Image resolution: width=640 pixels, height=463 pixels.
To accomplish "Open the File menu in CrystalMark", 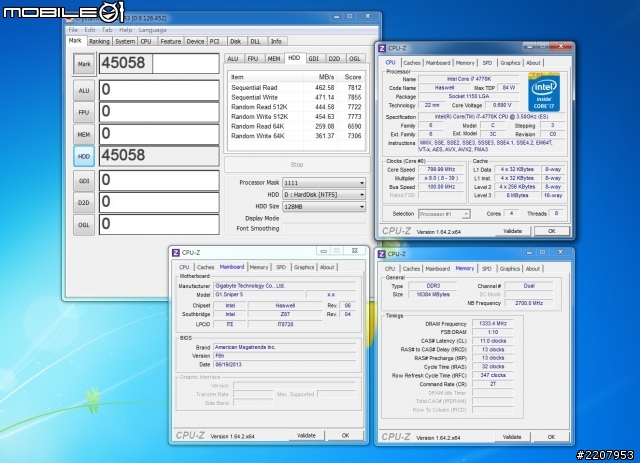I will 73,30.
